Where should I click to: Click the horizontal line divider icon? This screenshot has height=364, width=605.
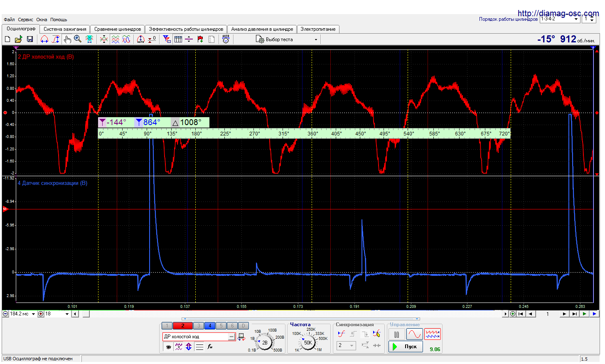pyautogui.click(x=189, y=39)
